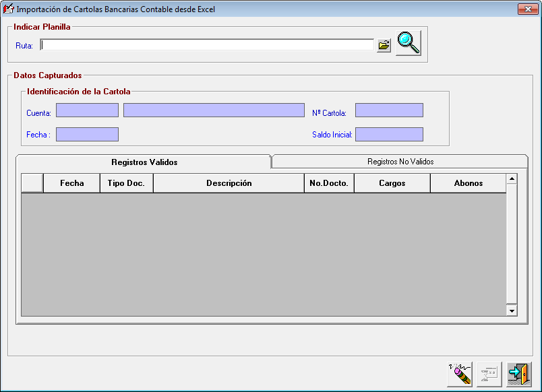This screenshot has width=542, height=392.
Task: Click the Fecha column header
Action: [x=72, y=183]
